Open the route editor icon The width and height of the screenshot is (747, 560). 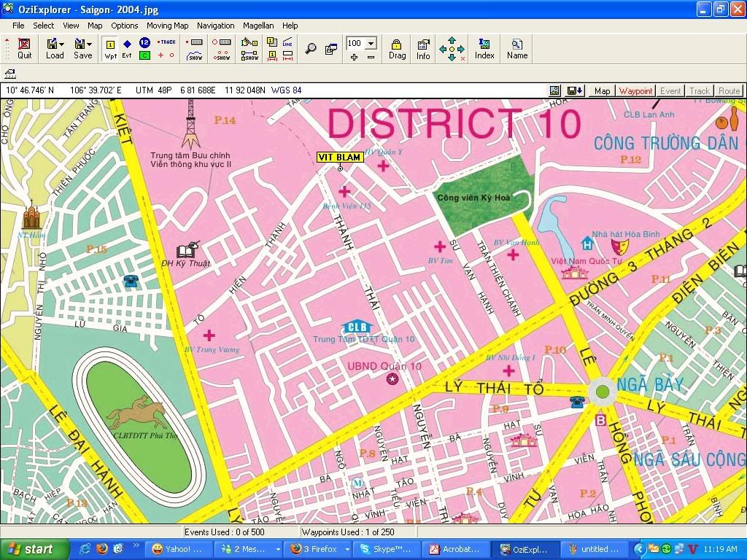(249, 42)
